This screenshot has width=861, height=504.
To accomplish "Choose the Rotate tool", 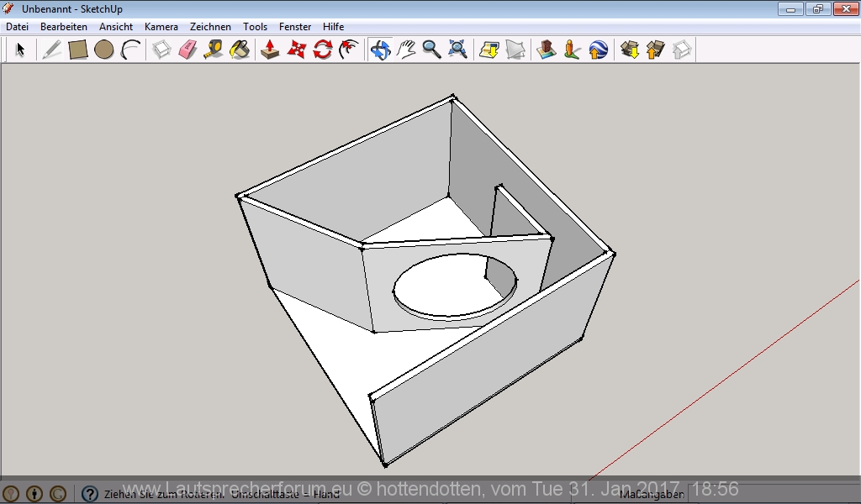I will [x=322, y=50].
